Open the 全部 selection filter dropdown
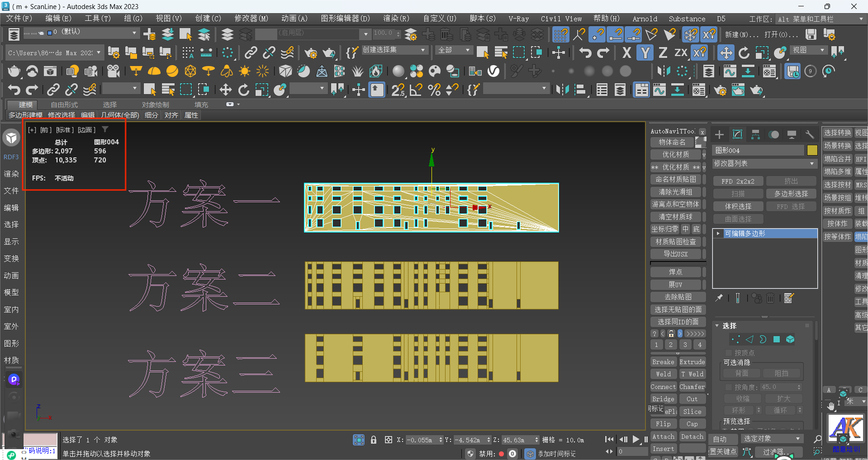This screenshot has height=460, width=868. (x=454, y=50)
